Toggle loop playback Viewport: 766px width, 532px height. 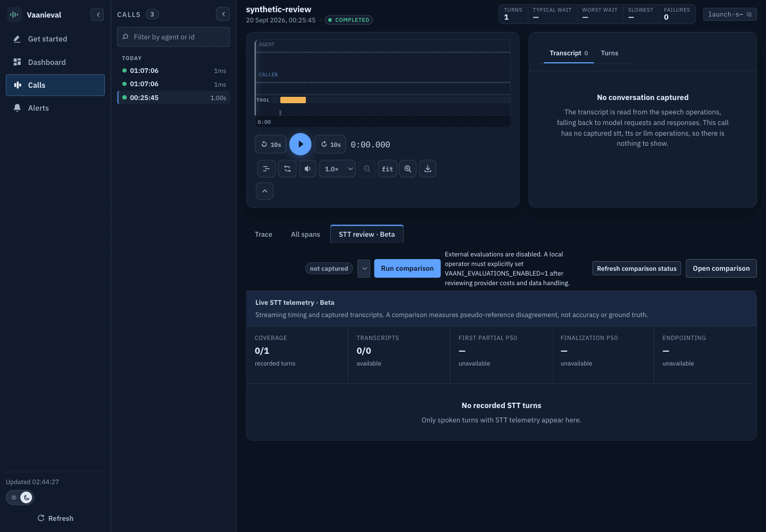pyautogui.click(x=287, y=169)
